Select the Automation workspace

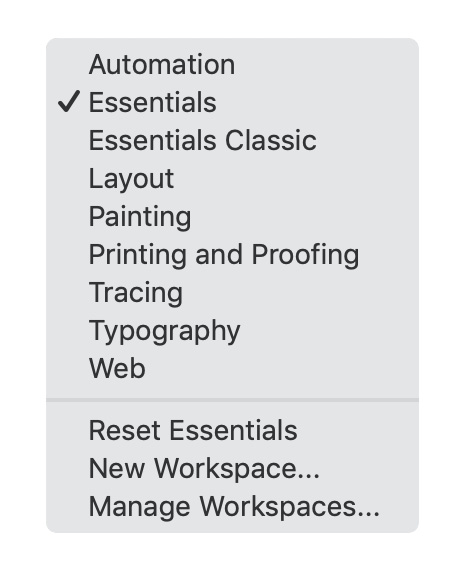pyautogui.click(x=232, y=64)
